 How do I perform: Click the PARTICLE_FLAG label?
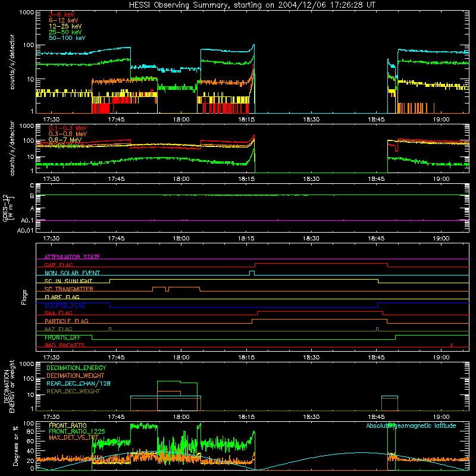click(x=67, y=321)
